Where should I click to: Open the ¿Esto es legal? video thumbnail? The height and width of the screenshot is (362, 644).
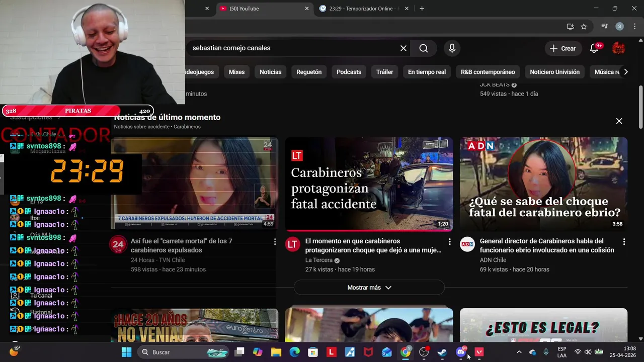(x=543, y=325)
